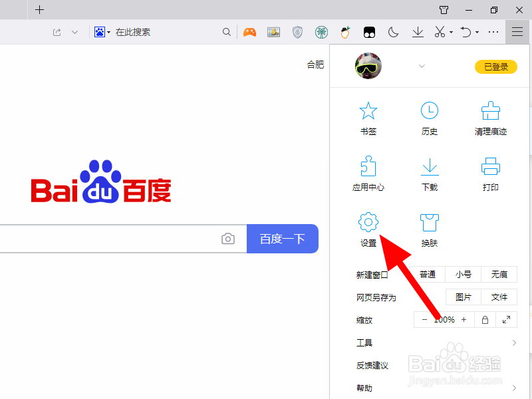The height and width of the screenshot is (399, 532).
Task: Click the three-dots more tools icon
Action: pos(493,32)
